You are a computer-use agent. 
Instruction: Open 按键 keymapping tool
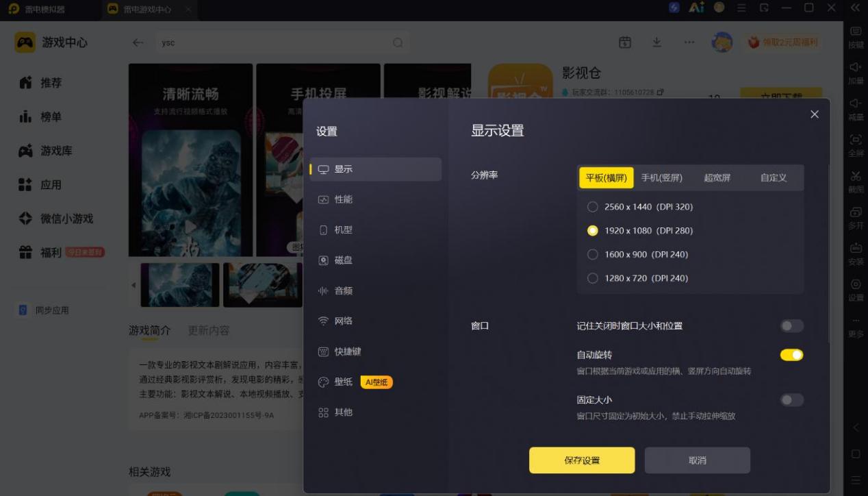tap(856, 37)
